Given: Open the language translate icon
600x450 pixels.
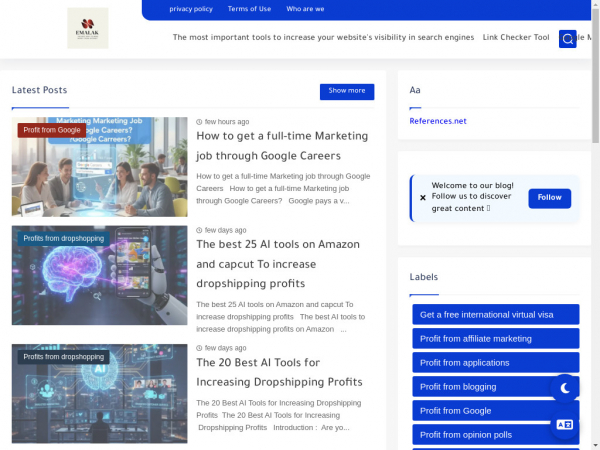Looking at the screenshot, I should (565, 425).
